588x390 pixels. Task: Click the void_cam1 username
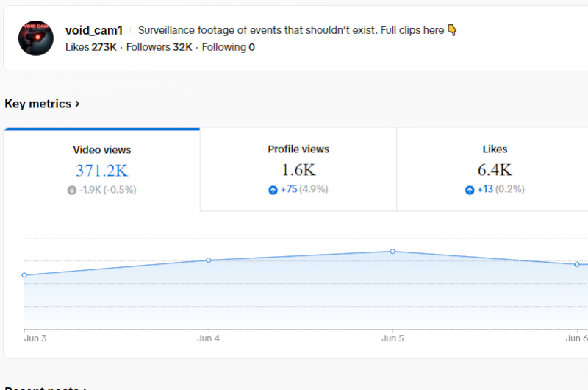[x=94, y=30]
